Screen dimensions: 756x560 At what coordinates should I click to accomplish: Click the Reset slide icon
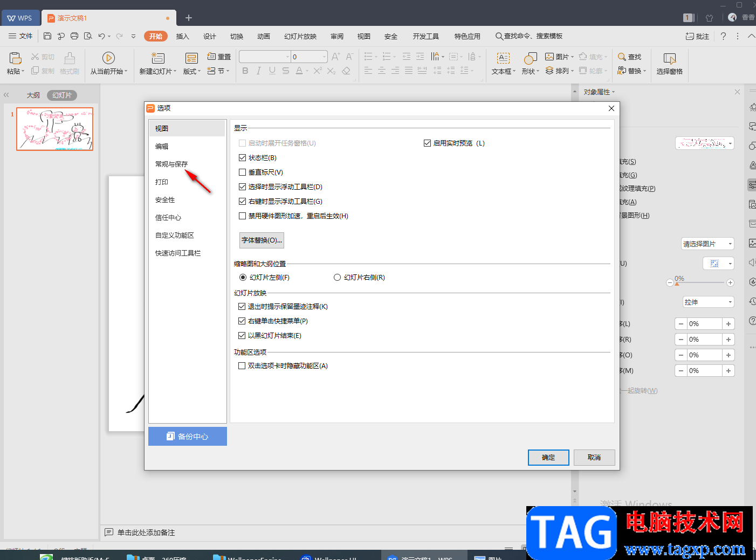pos(212,57)
